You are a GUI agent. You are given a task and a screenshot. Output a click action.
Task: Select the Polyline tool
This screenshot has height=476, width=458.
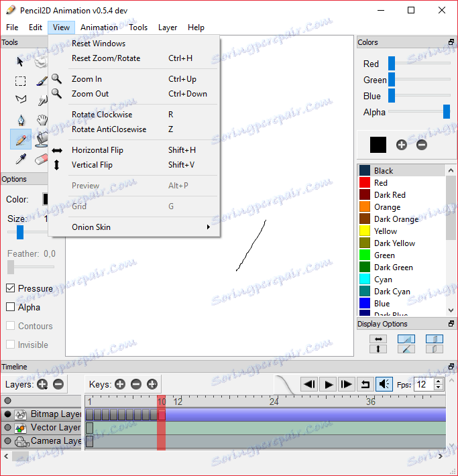[x=21, y=99]
